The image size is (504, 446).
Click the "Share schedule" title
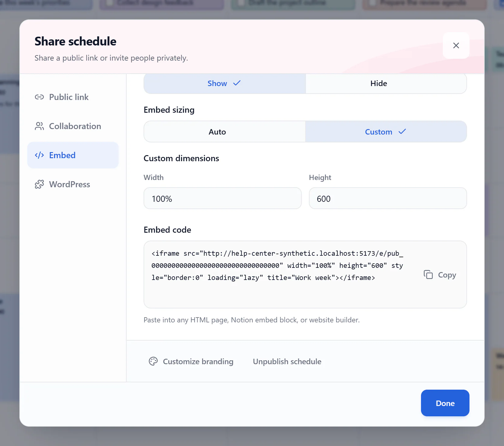click(75, 41)
